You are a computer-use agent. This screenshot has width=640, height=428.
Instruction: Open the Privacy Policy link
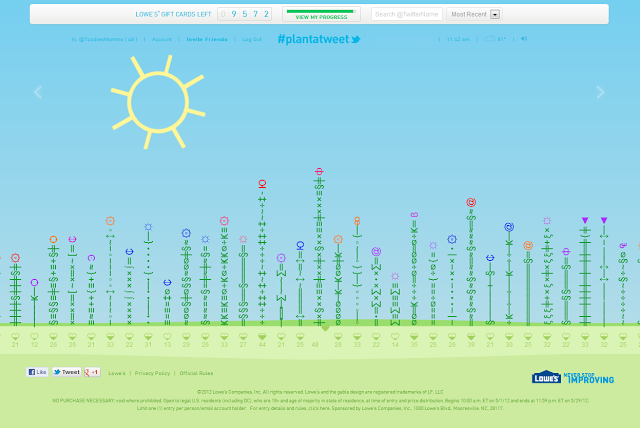pos(152,373)
